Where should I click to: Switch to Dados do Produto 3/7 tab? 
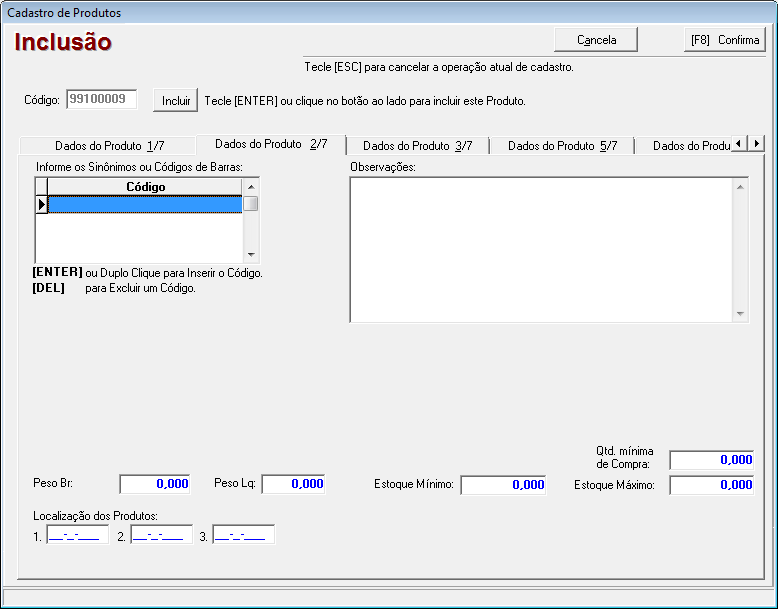pos(417,146)
